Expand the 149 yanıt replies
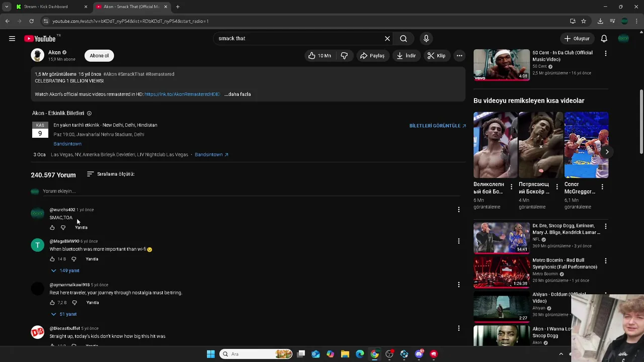This screenshot has width=644, height=362. (65, 270)
